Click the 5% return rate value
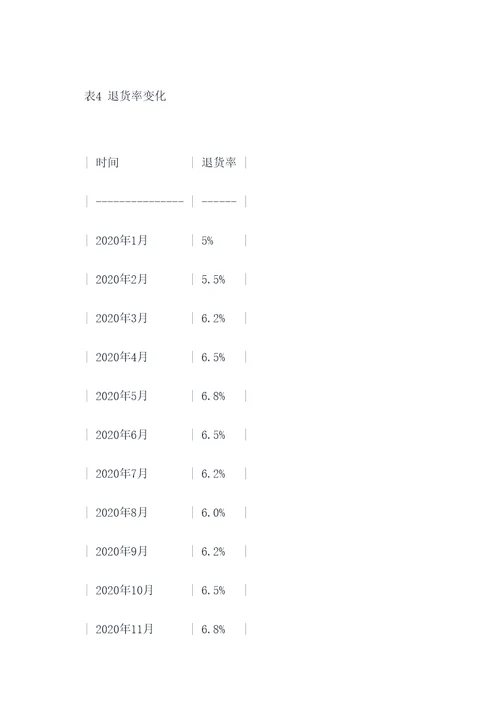This screenshot has width=500, height=707. (x=207, y=240)
